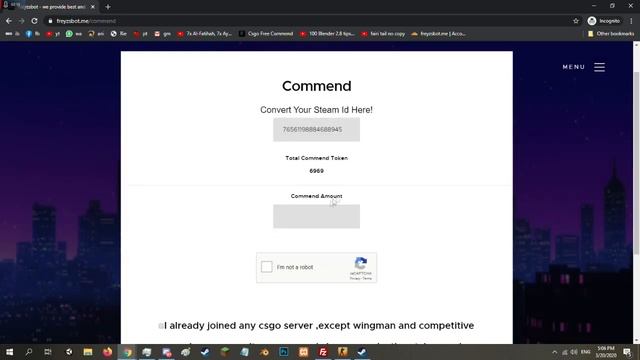Screen dimensions: 640x360
Task: Open Minecraft from the taskbar
Action: [224, 352]
